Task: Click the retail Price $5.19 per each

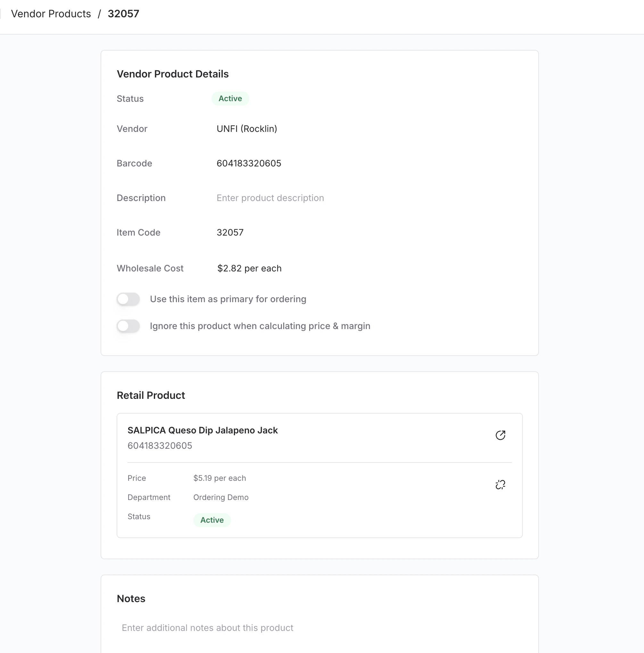Action: pyautogui.click(x=219, y=478)
